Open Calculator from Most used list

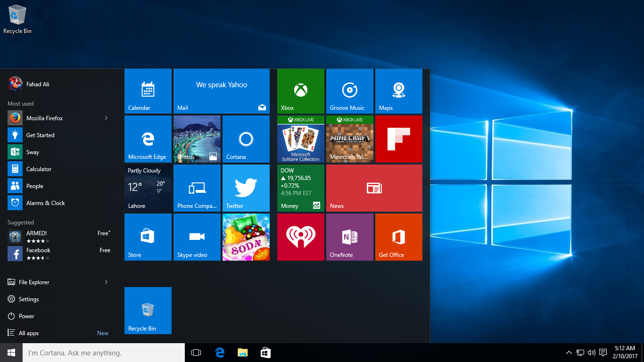(59, 169)
